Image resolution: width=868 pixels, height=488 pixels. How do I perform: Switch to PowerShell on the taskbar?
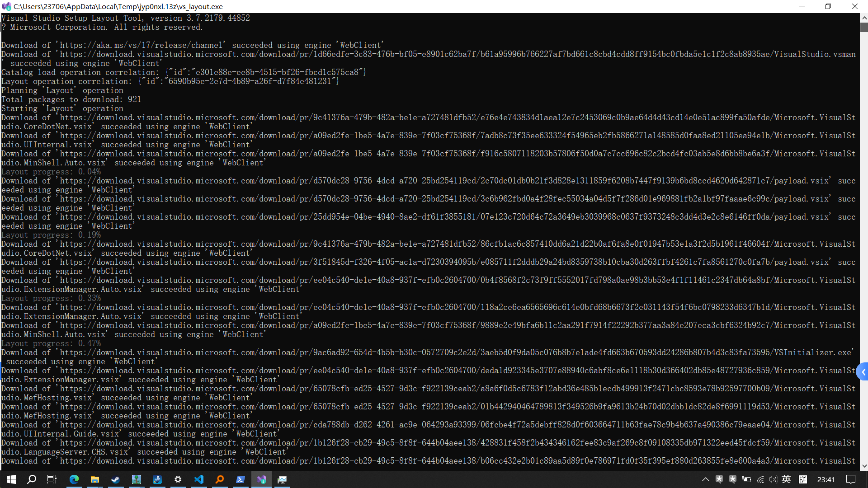coord(241,479)
